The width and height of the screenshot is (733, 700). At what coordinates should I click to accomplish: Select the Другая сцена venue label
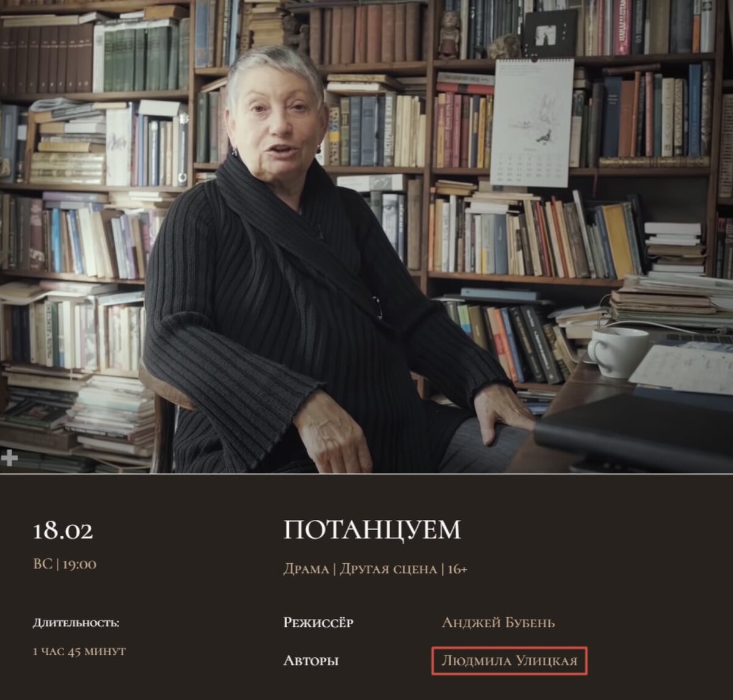[388, 569]
